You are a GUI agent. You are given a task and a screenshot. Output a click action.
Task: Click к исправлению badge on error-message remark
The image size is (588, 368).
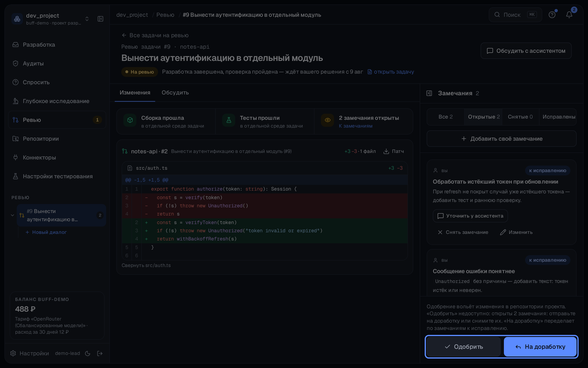(548, 260)
